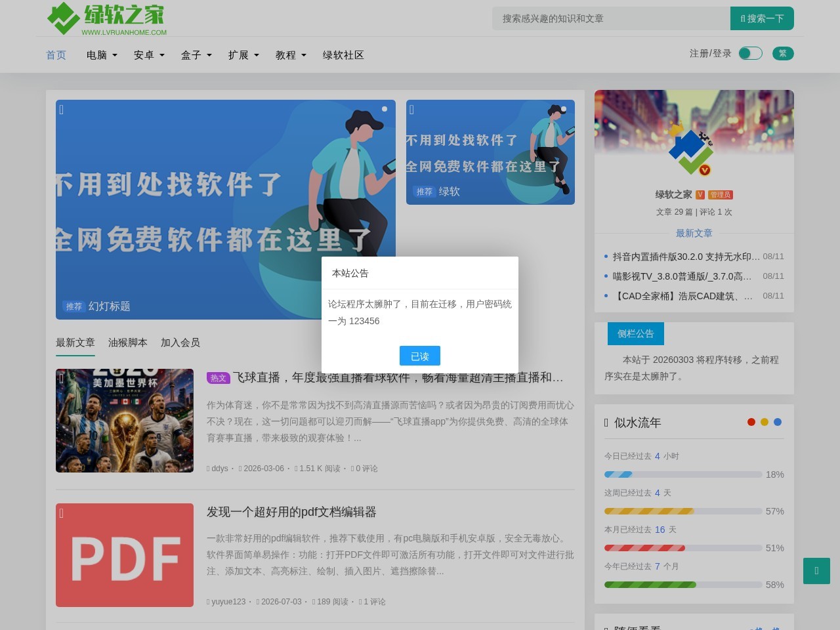
Task: Open the red PDF article thumbnail
Action: [125, 555]
